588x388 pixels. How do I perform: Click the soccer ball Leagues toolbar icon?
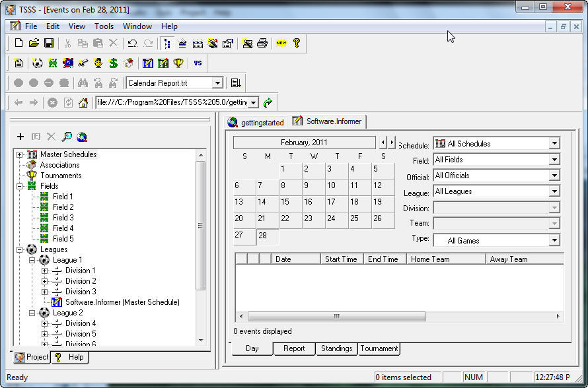(36, 63)
